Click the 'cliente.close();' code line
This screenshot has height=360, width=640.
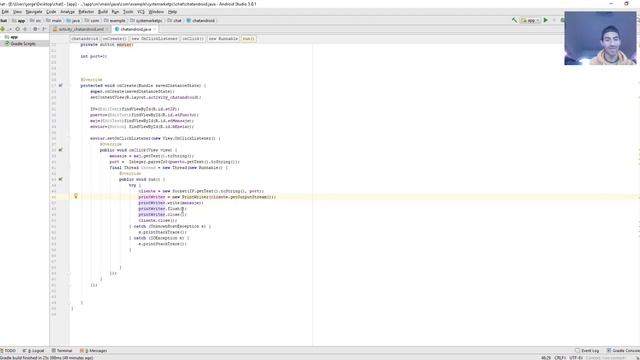coord(158,220)
